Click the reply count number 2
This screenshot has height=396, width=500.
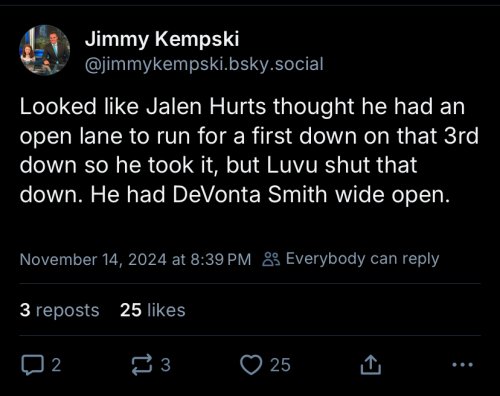[x=56, y=365]
